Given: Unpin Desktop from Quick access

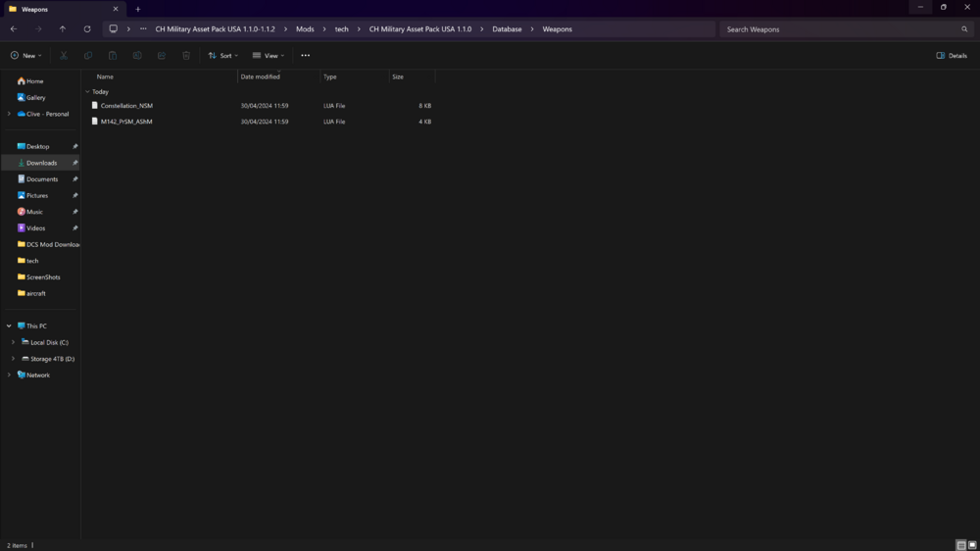Looking at the screenshot, I should (75, 146).
